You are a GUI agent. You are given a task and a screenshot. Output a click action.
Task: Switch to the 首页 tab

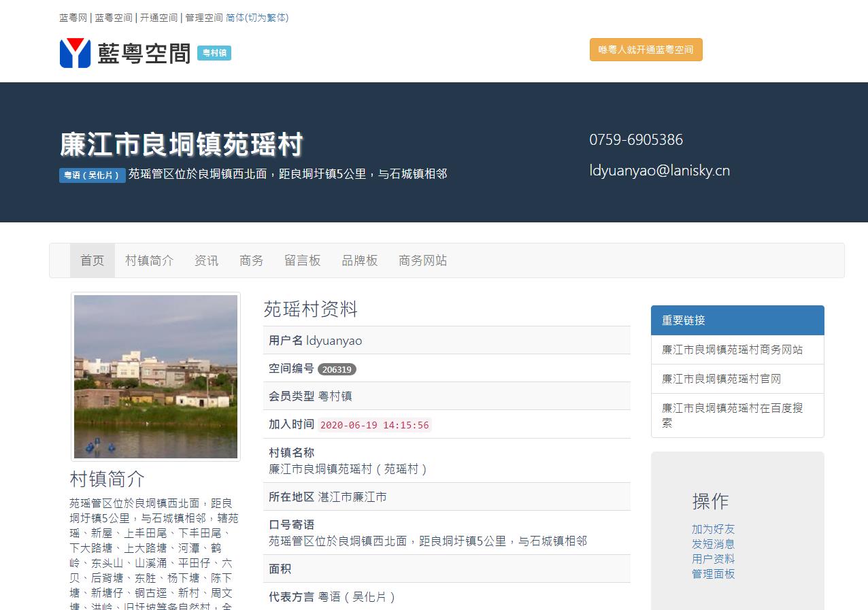coord(93,260)
